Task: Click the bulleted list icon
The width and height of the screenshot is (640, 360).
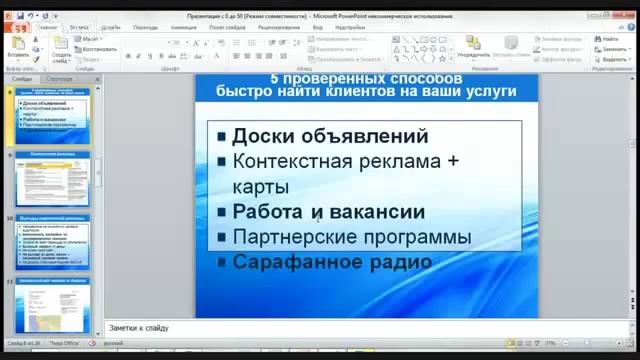Action: 236,43
